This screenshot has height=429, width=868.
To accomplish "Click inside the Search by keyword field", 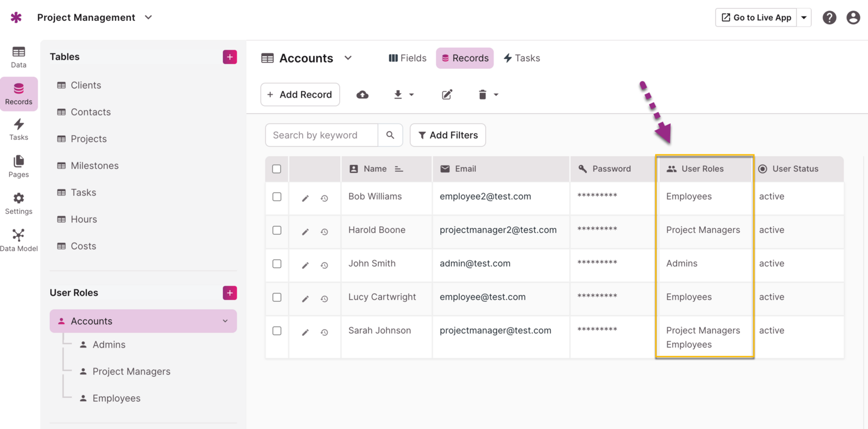I will click(x=321, y=135).
